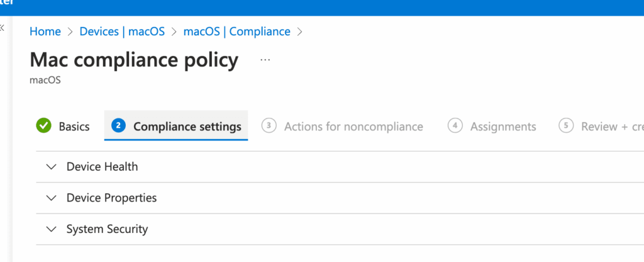Go to the Home breadcrumb link
This screenshot has height=262, width=644.
45,31
